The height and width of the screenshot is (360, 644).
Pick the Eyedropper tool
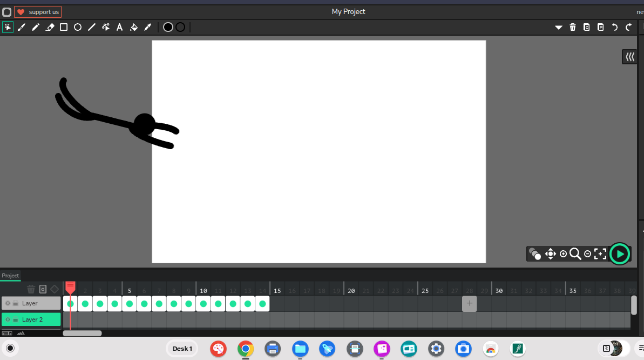click(x=147, y=27)
